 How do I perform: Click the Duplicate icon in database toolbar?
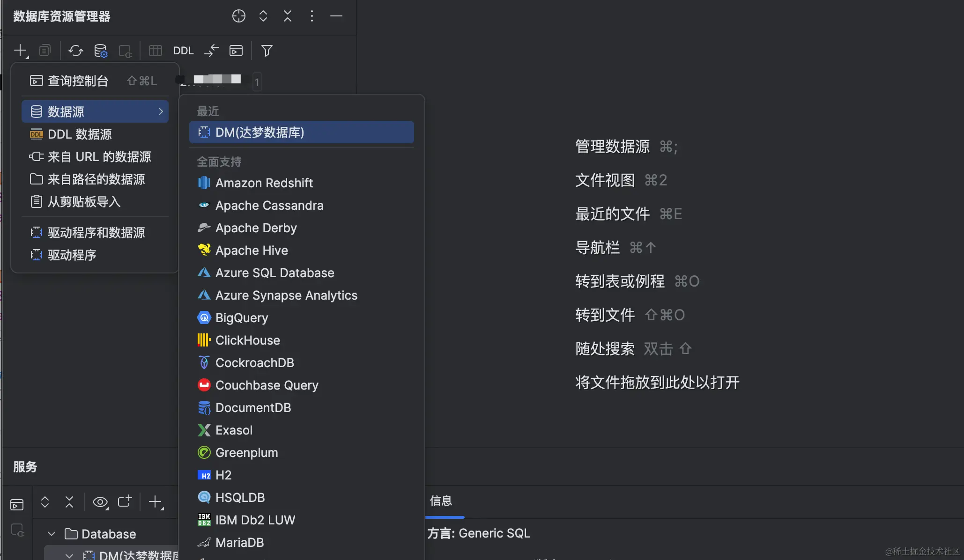[x=45, y=51]
